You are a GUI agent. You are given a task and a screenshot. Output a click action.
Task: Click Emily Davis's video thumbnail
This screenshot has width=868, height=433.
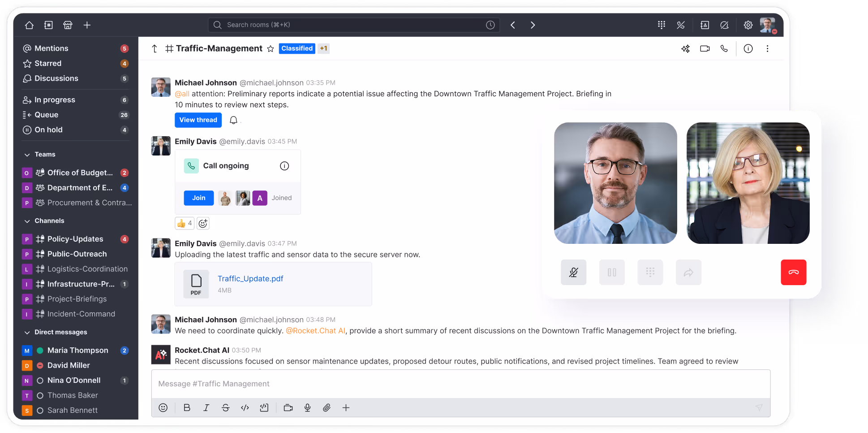click(748, 183)
